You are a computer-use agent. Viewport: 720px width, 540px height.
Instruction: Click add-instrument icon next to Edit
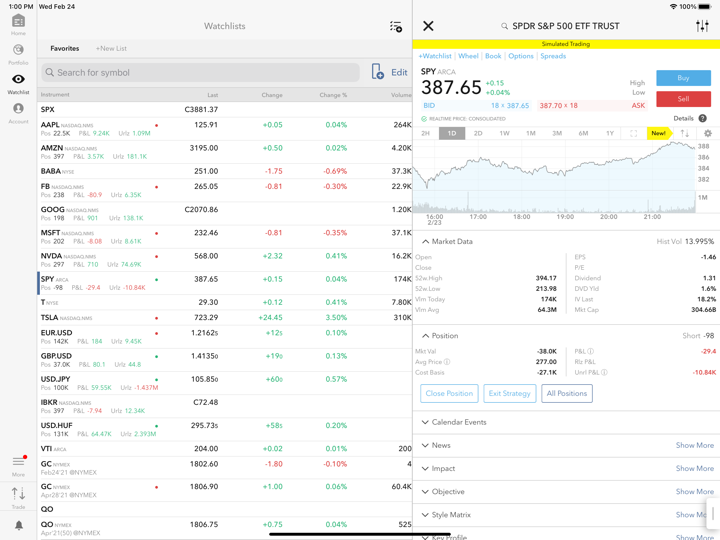coord(377,72)
